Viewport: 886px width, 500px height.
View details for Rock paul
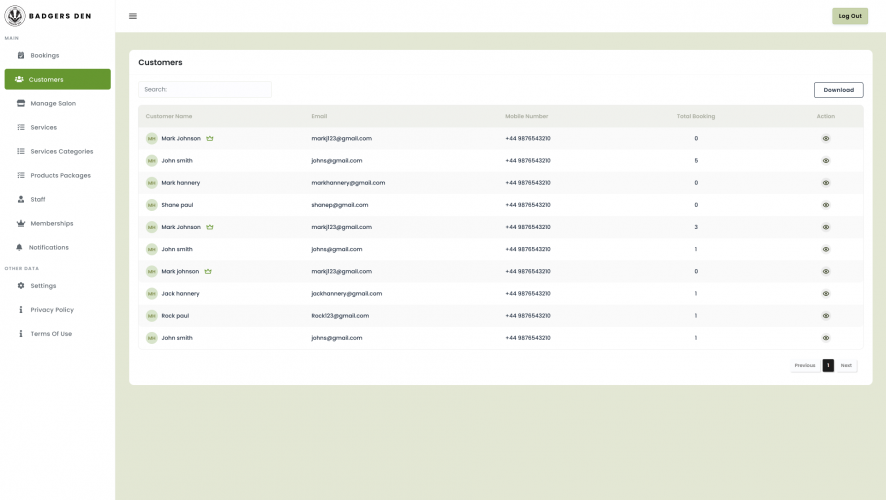coord(826,316)
